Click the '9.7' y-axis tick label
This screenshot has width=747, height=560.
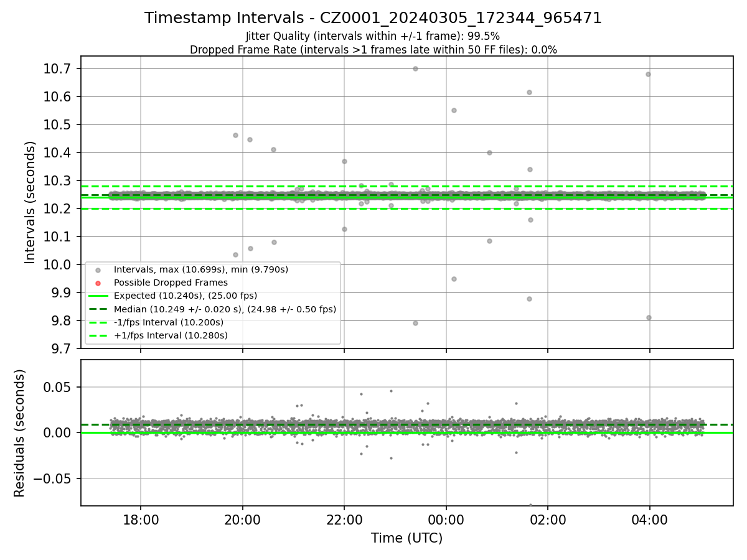pos(62,348)
